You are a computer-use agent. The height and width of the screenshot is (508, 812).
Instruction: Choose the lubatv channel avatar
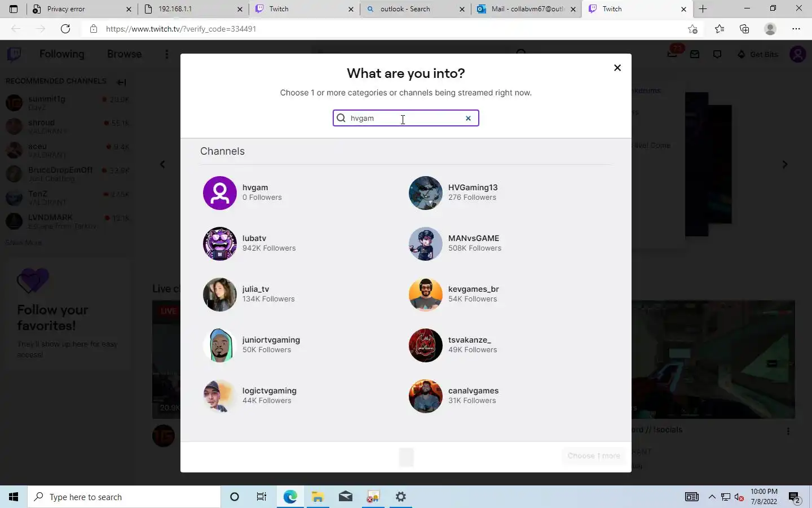point(220,244)
